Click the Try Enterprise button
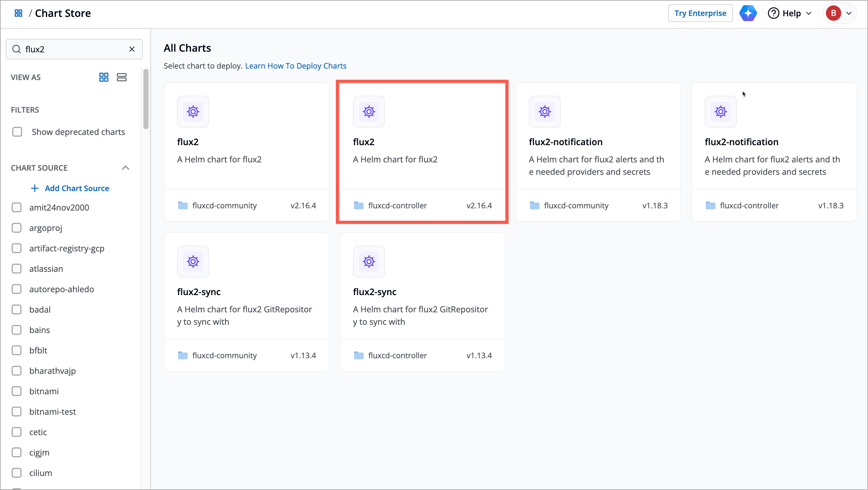This screenshot has width=868, height=490. [700, 13]
